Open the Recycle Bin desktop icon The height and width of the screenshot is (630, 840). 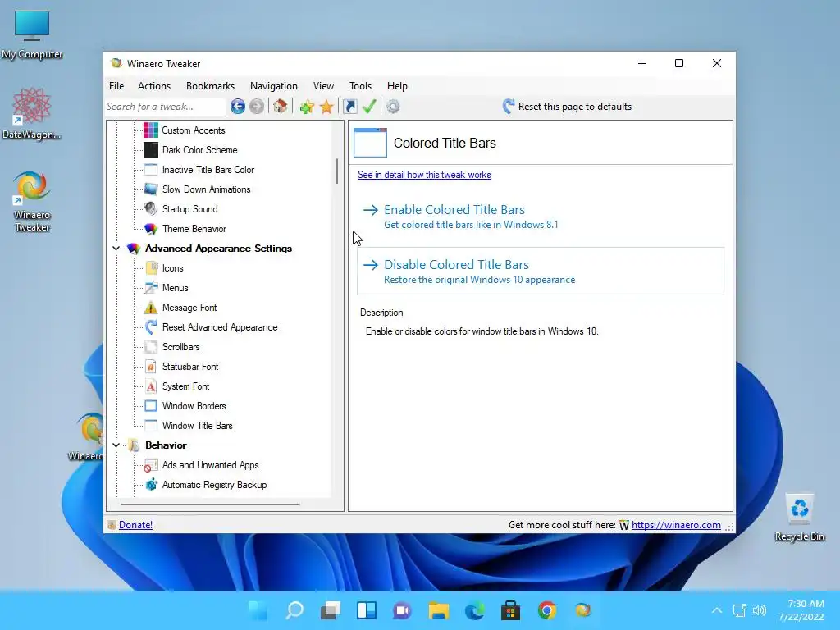800,518
